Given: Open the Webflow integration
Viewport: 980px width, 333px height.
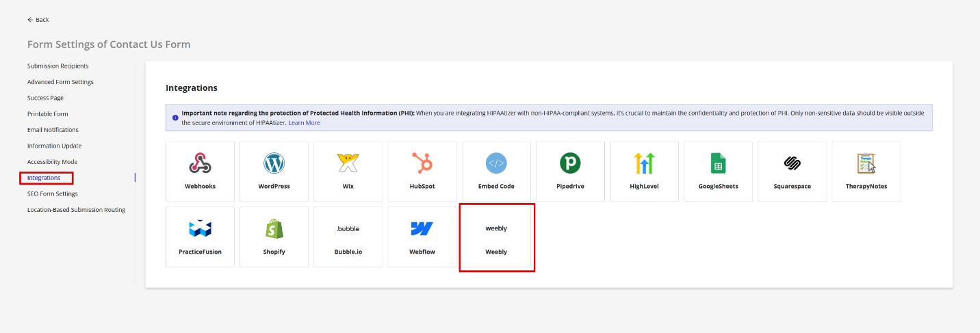Looking at the screenshot, I should (422, 237).
